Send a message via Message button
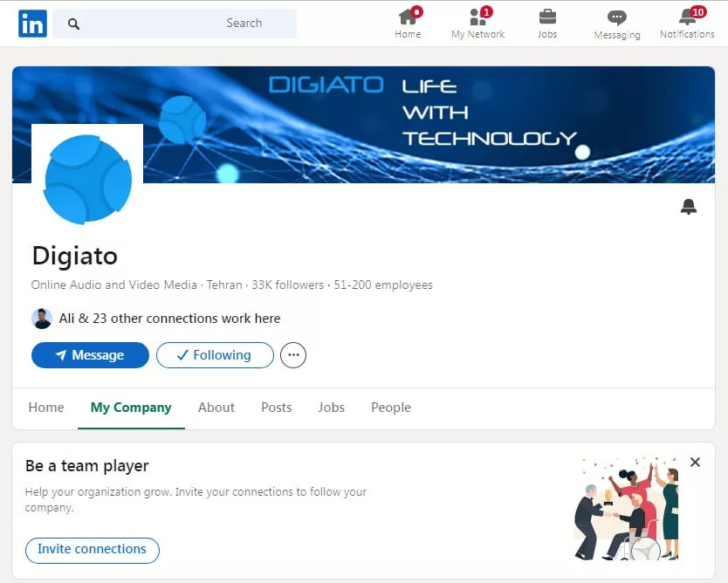 pyautogui.click(x=90, y=355)
